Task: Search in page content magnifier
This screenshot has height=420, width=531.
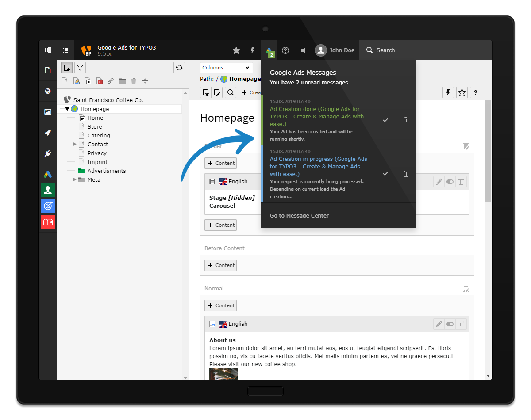Action: coord(231,92)
